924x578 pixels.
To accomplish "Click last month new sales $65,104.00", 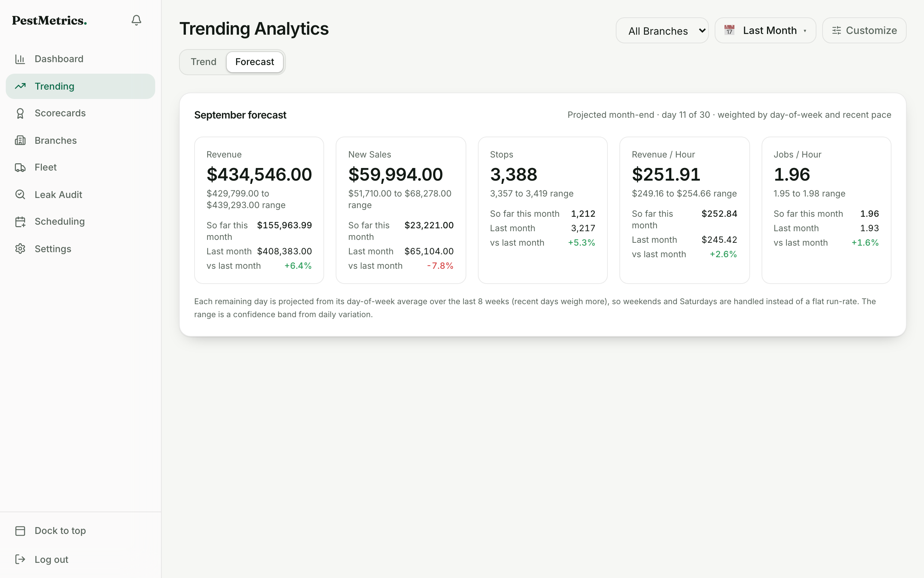I will coord(429,251).
